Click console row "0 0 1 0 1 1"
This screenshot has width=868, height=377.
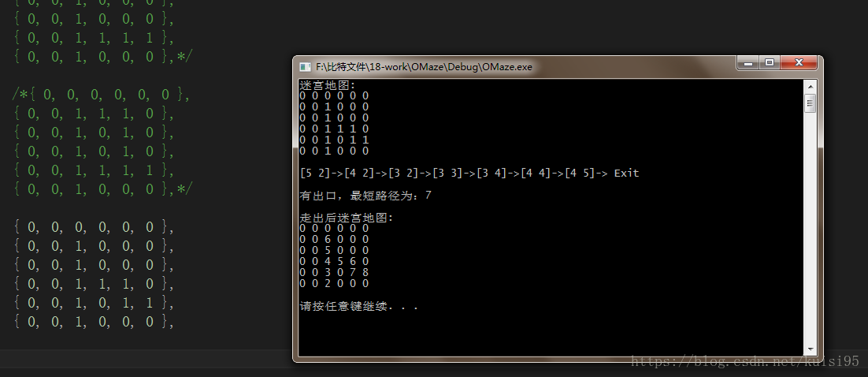334,140
